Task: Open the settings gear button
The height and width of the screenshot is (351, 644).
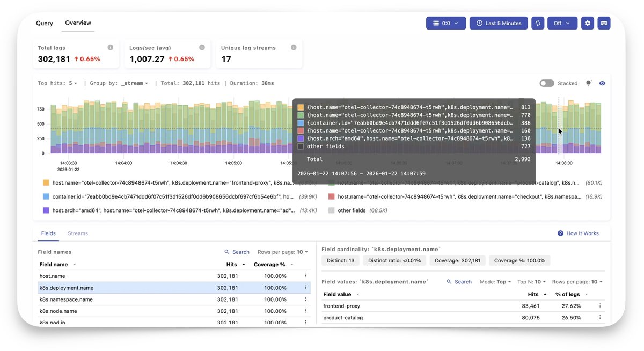Action: pos(587,23)
